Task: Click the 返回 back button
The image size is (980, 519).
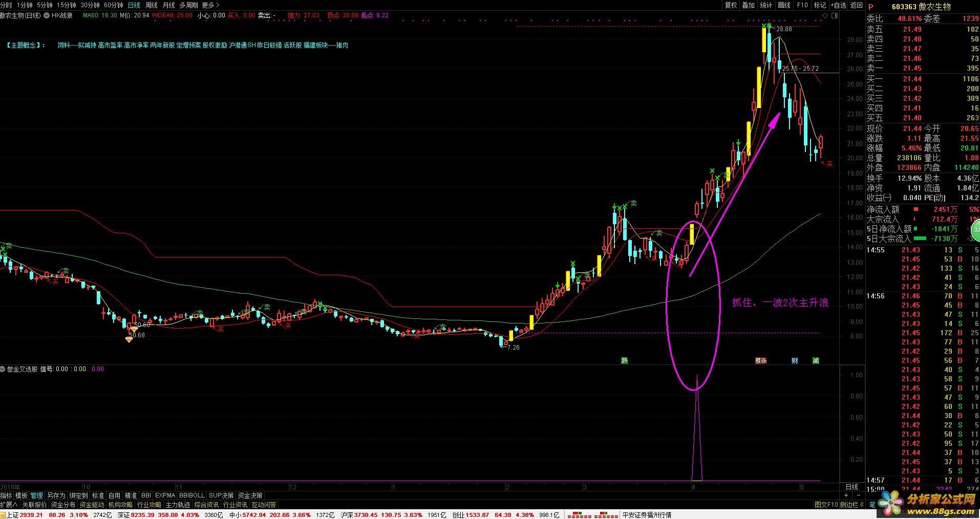Action: [x=856, y=5]
